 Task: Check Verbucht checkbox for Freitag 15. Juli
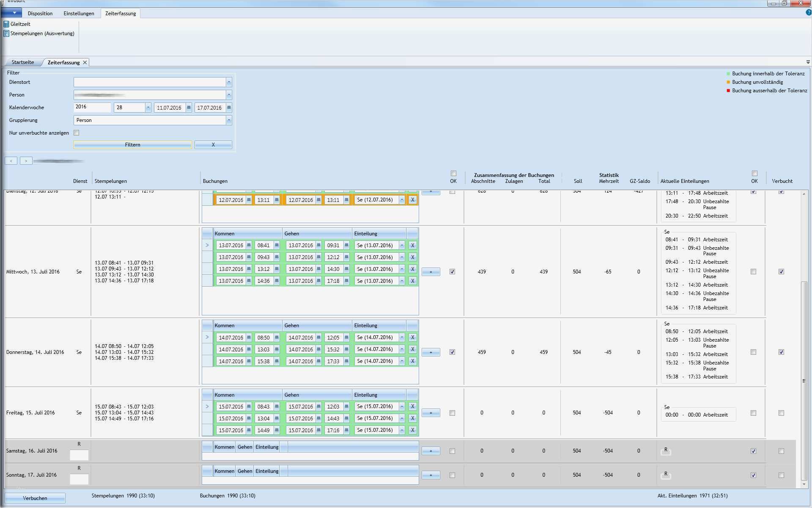click(781, 413)
